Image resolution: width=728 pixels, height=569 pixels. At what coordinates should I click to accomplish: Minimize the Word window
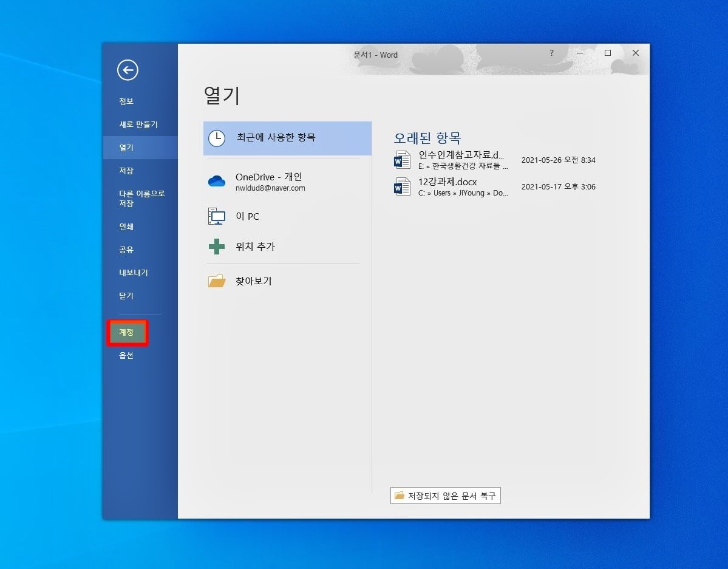click(x=579, y=53)
